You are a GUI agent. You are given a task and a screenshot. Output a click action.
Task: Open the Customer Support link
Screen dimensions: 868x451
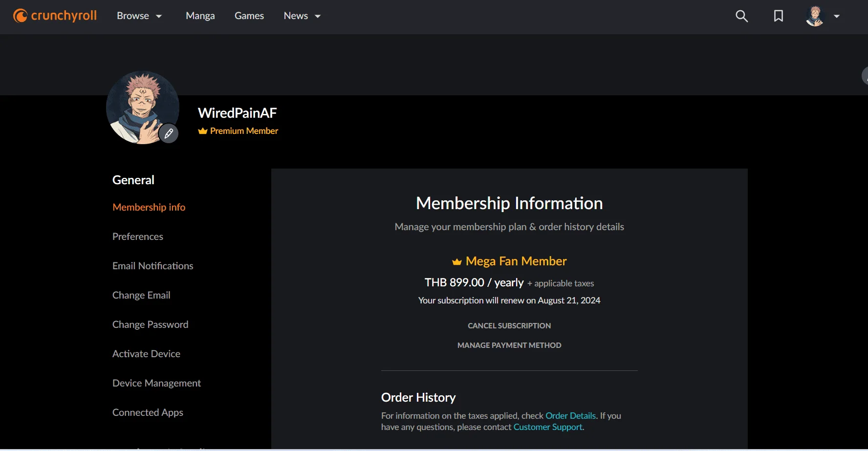click(548, 427)
